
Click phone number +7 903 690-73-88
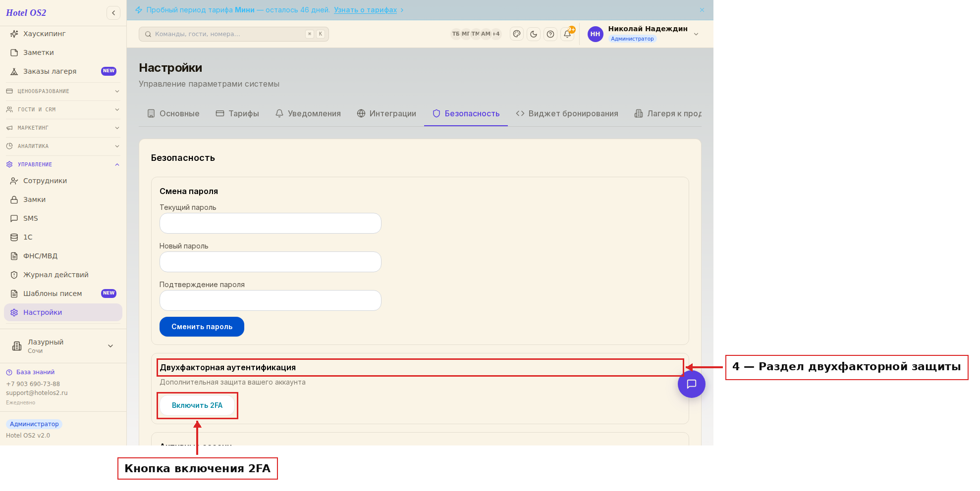[x=33, y=384]
